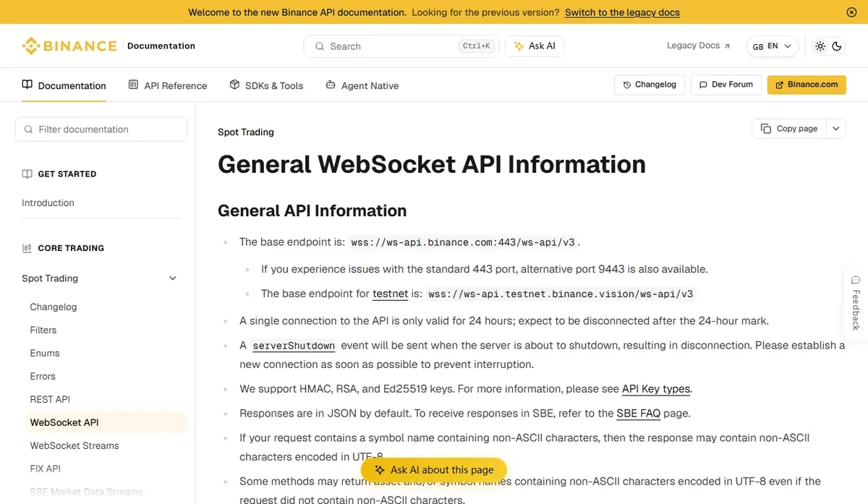Image resolution: width=868 pixels, height=504 pixels.
Task: Select the WebSocket API sidebar page
Action: coord(105,422)
